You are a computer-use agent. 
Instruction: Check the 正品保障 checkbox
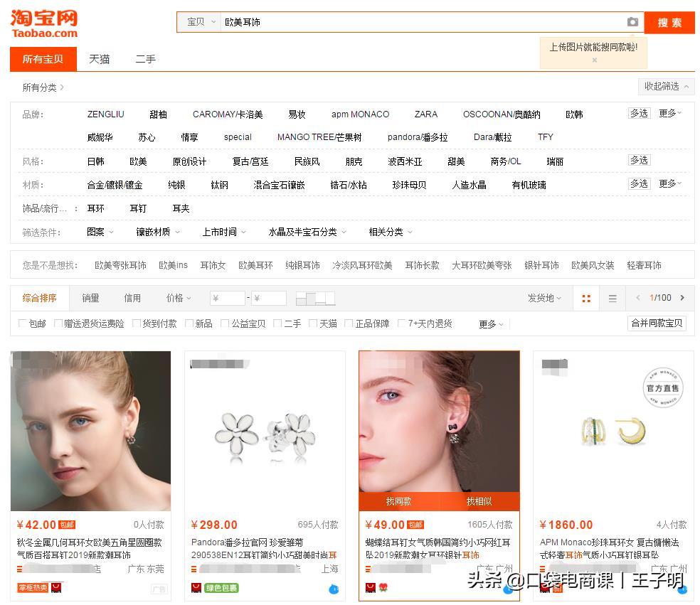click(349, 323)
